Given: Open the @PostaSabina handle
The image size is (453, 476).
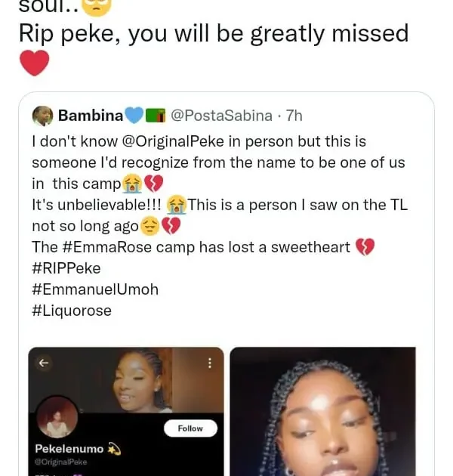Looking at the screenshot, I should click(x=221, y=116).
